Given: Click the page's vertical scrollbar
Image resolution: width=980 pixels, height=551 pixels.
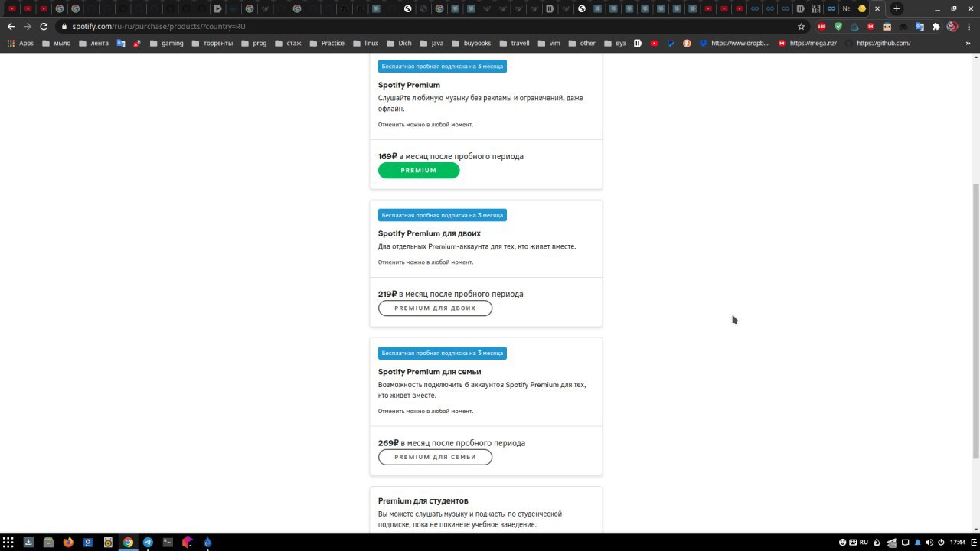Looking at the screenshot, I should pos(975,321).
